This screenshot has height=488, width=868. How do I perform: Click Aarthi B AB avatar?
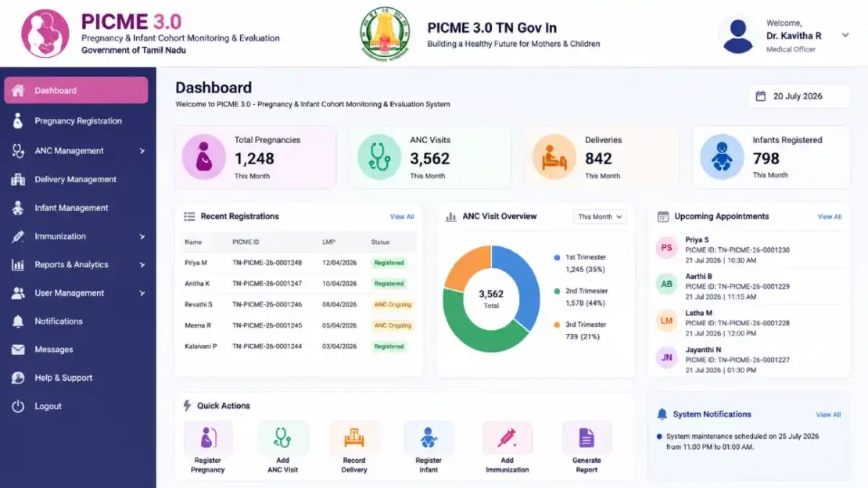[666, 284]
